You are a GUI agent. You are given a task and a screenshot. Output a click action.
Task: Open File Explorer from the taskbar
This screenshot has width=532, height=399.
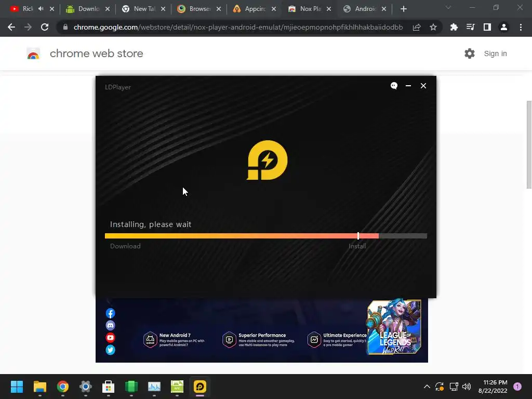[39, 387]
